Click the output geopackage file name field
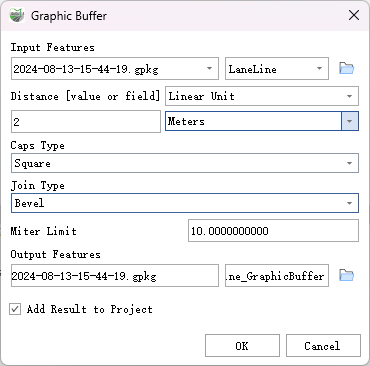Screen dimensions: 370x366 [115, 275]
